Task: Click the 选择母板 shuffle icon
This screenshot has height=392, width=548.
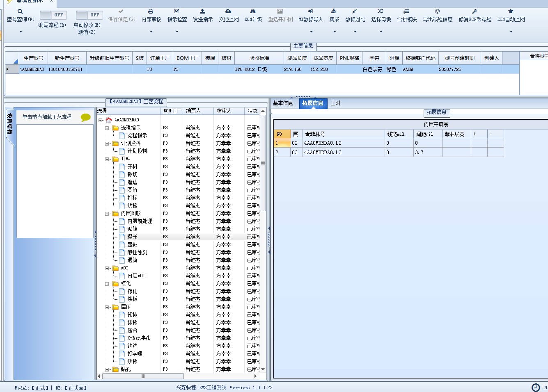Action: [381, 11]
